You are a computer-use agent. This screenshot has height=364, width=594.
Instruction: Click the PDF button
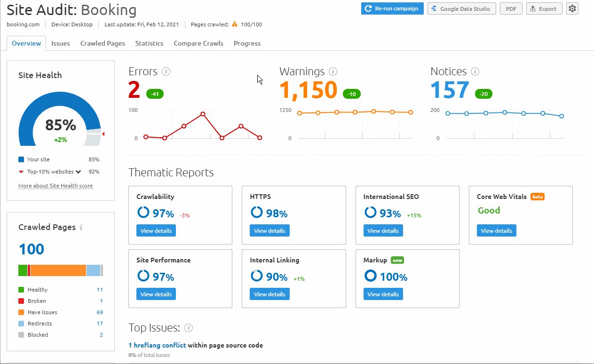click(x=511, y=8)
